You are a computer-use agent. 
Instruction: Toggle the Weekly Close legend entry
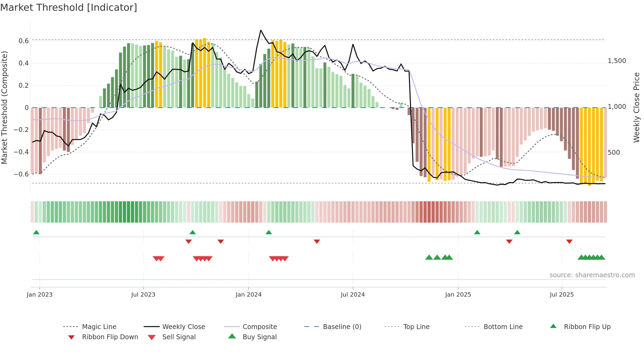point(174,327)
